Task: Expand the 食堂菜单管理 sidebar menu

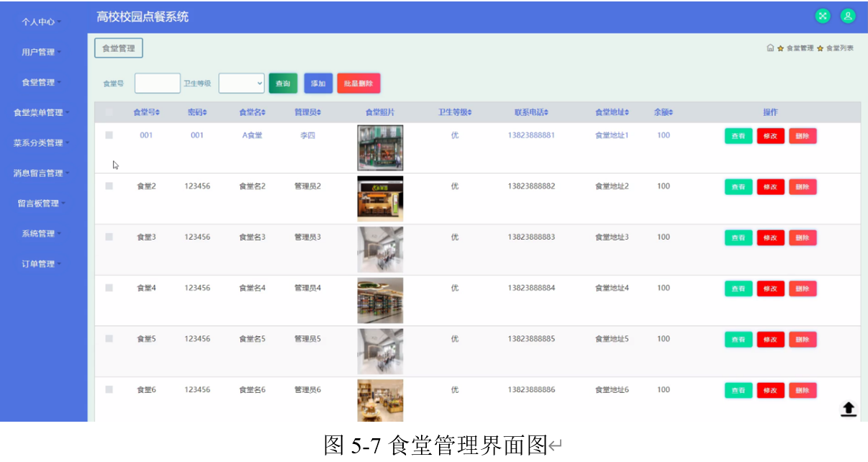Action: click(x=40, y=112)
